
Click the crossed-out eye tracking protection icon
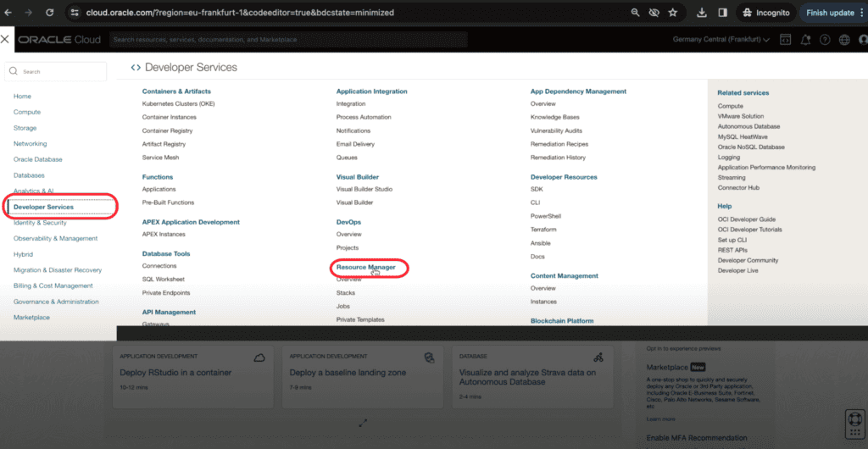(654, 12)
